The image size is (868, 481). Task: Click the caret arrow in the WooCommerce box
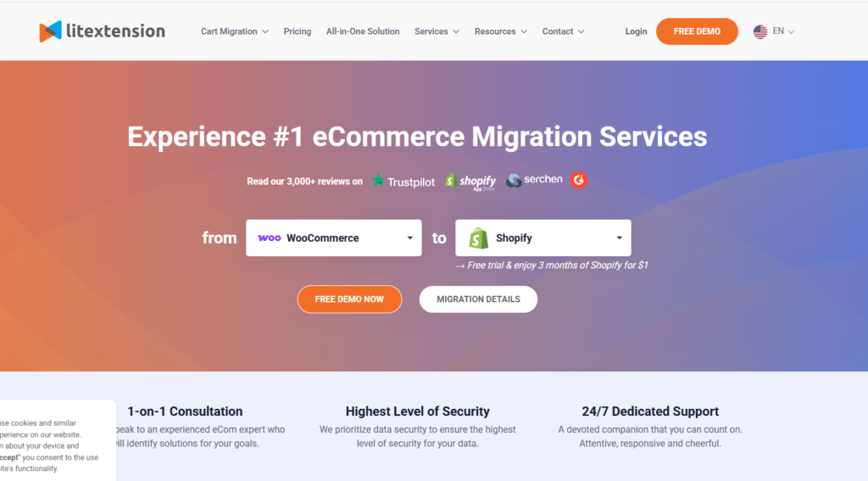point(410,238)
